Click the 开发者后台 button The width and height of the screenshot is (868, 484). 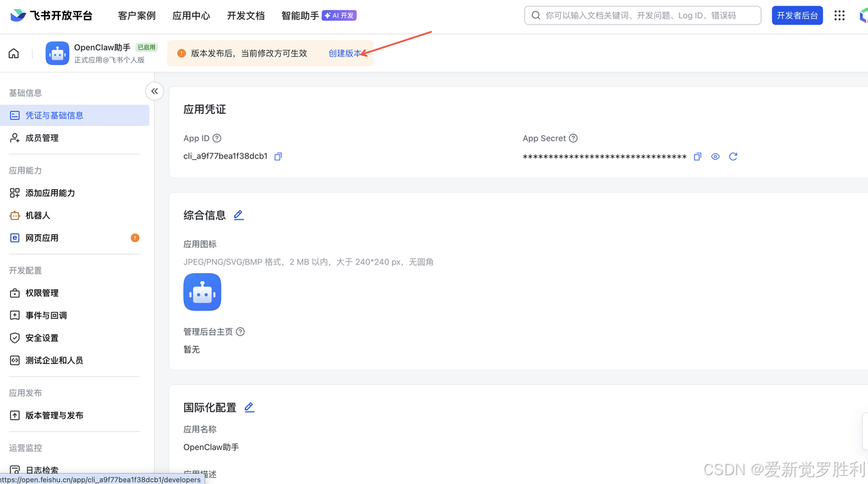pyautogui.click(x=797, y=16)
